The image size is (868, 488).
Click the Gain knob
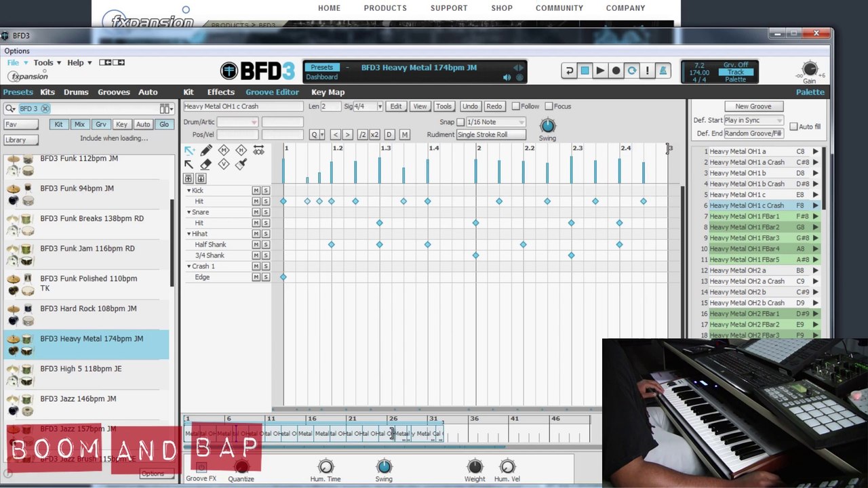[x=810, y=68]
